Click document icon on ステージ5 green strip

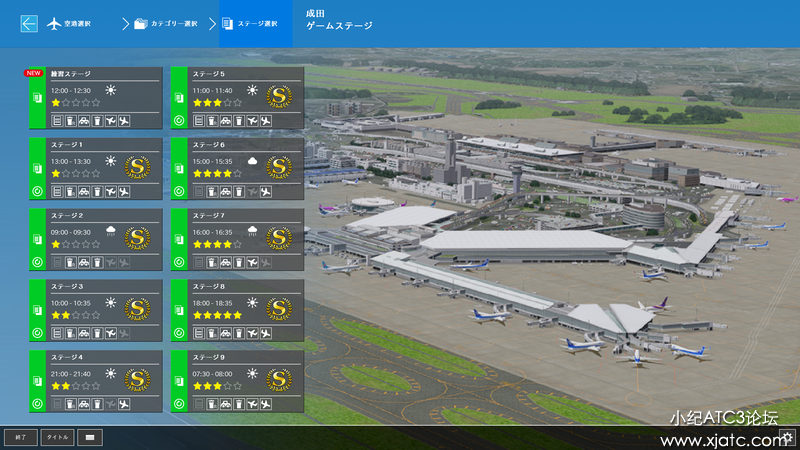coord(179,97)
